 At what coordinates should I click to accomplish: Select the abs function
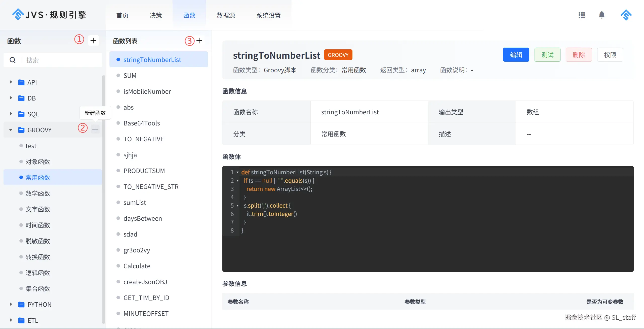click(159, 107)
